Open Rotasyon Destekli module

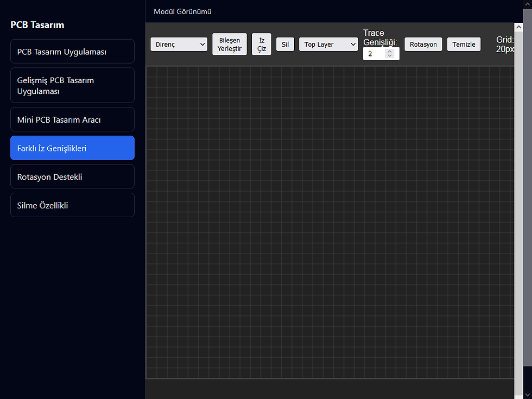72,176
